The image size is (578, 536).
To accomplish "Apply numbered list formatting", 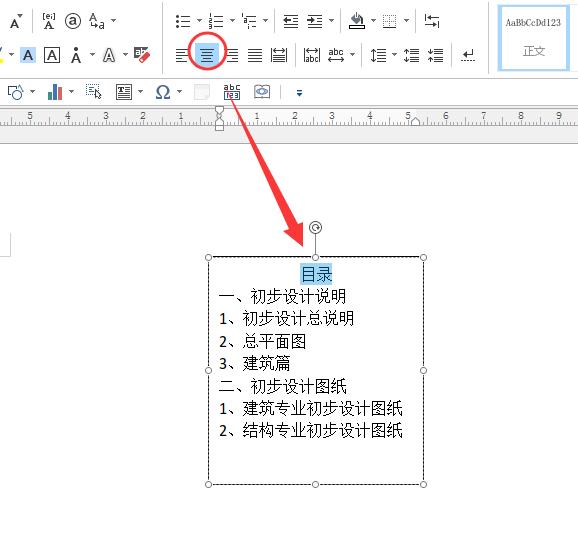I will click(x=216, y=21).
